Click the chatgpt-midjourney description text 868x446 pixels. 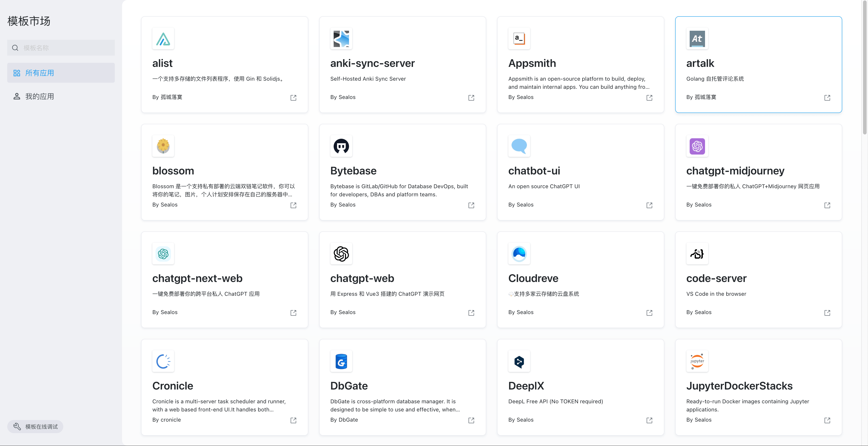(753, 186)
